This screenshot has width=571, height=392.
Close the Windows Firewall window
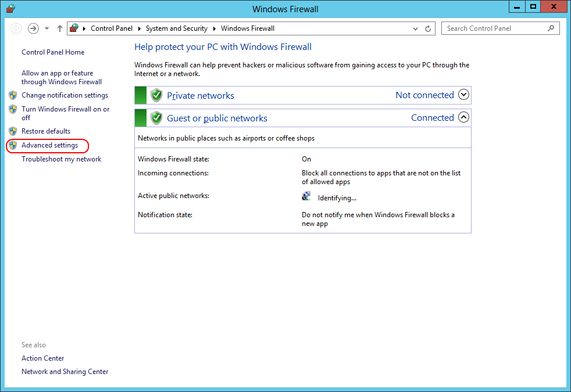(554, 6)
